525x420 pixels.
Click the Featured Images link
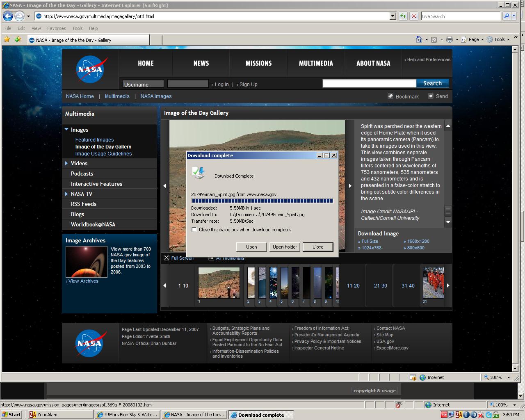[x=94, y=139]
